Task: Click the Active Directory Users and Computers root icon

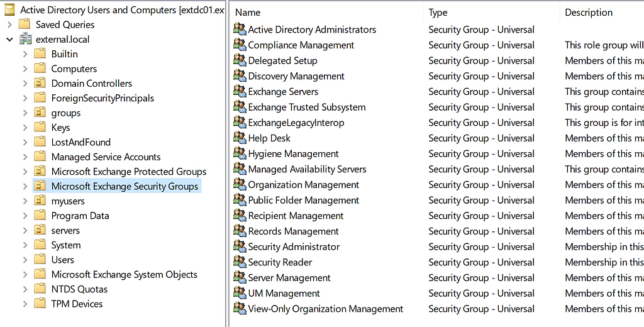Action: pos(10,10)
